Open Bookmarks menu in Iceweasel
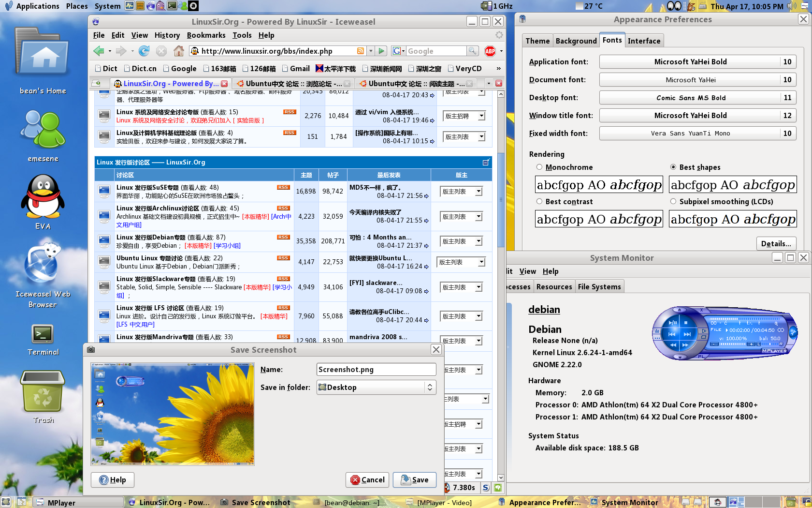 pos(206,35)
